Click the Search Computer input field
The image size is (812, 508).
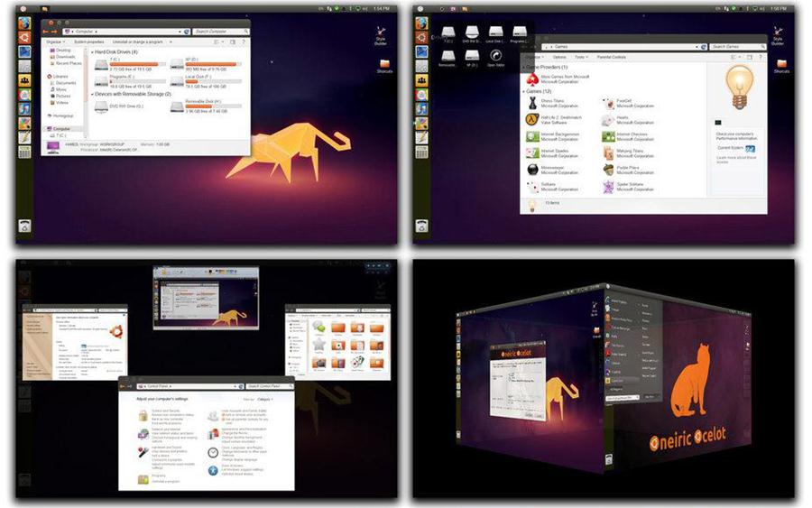(x=218, y=31)
